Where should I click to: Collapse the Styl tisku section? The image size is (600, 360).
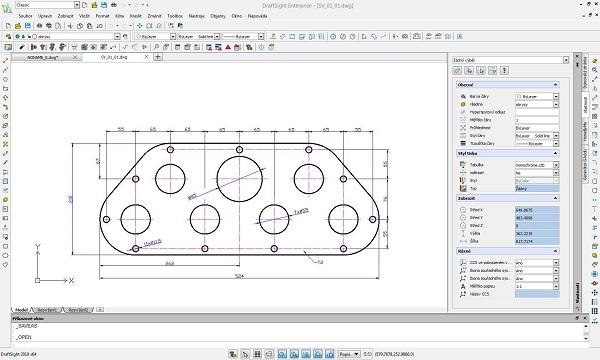click(555, 153)
